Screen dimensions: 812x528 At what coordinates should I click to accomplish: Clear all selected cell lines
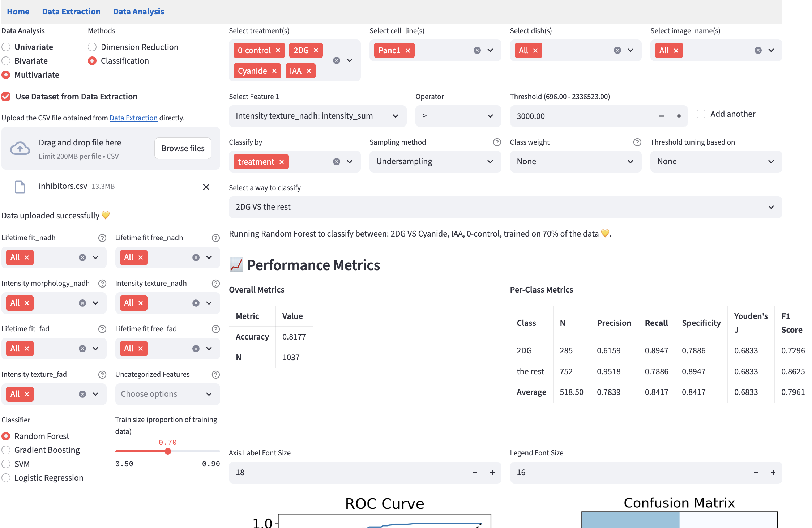[477, 51]
